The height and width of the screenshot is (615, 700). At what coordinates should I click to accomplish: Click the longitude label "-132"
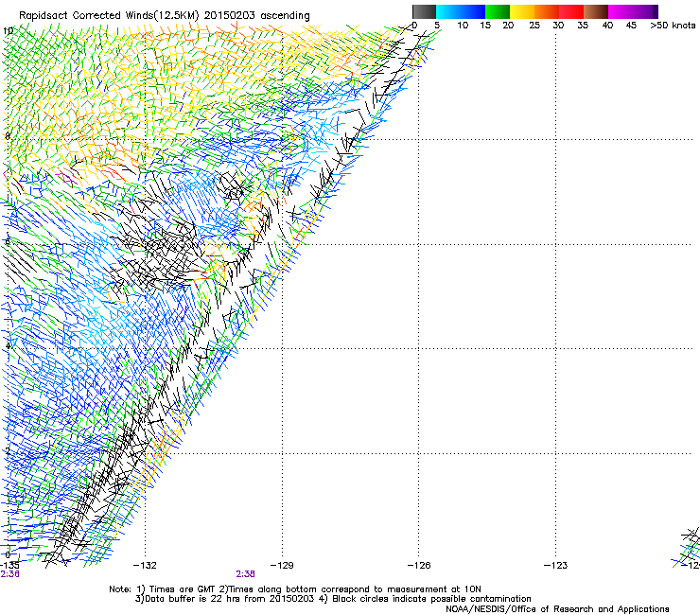coord(145,566)
